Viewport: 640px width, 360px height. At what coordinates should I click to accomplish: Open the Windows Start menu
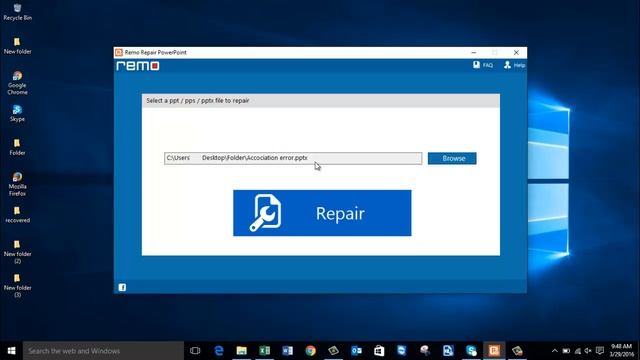pyautogui.click(x=11, y=351)
